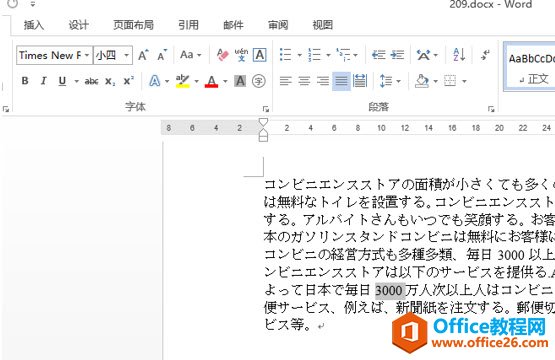This screenshot has height=360, width=555.
Task: Align text left
Action: 285,81
